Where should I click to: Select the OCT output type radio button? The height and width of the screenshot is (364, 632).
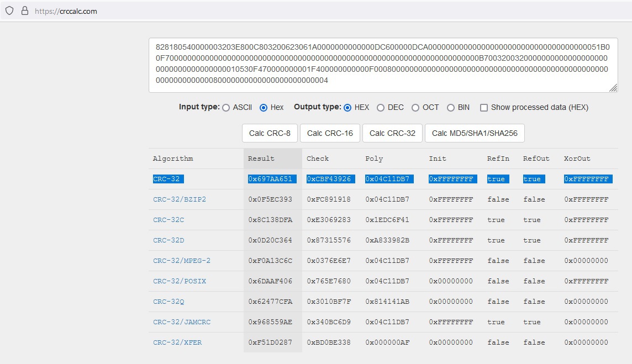[415, 108]
